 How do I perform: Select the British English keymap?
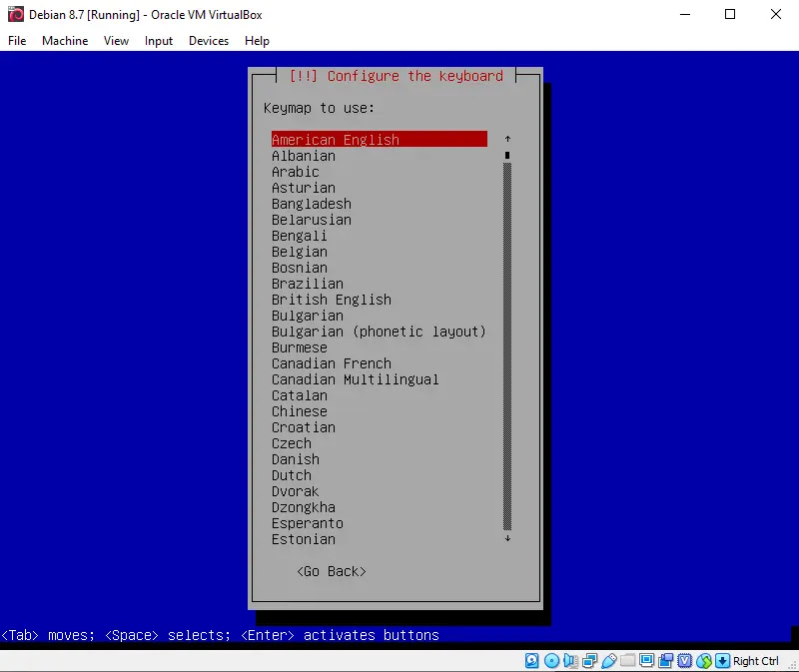click(380, 300)
